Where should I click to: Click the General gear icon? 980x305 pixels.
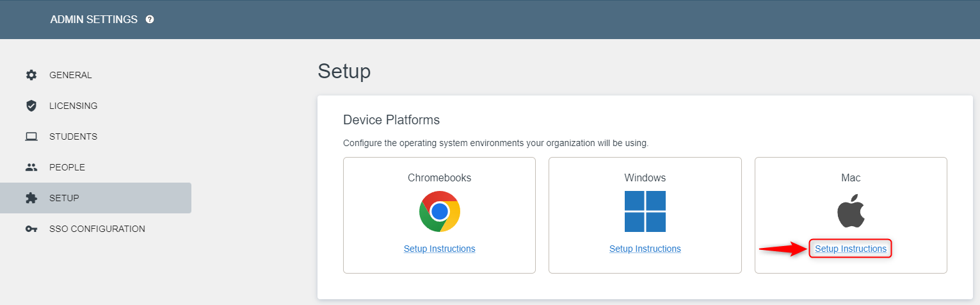pyautogui.click(x=31, y=75)
